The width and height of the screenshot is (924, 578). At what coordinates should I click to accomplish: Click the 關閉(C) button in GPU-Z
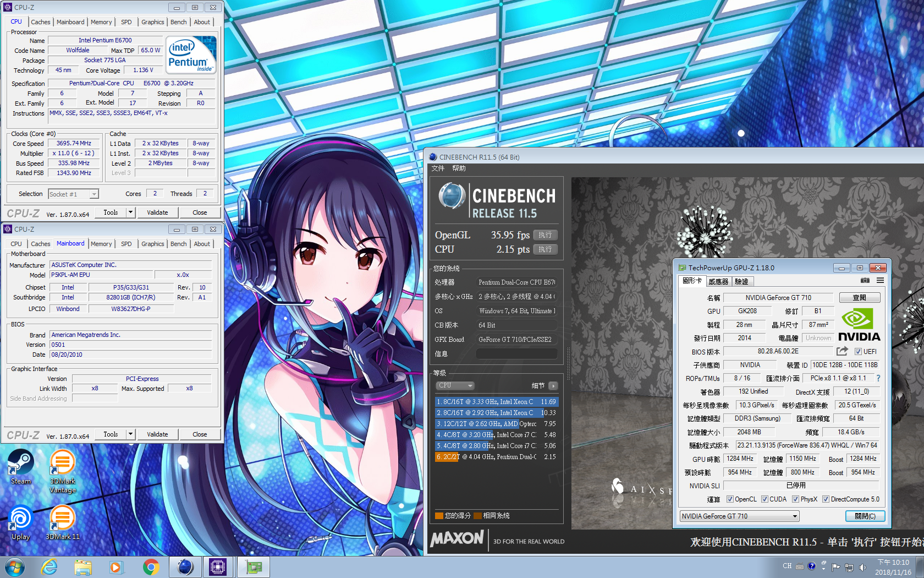tap(865, 516)
